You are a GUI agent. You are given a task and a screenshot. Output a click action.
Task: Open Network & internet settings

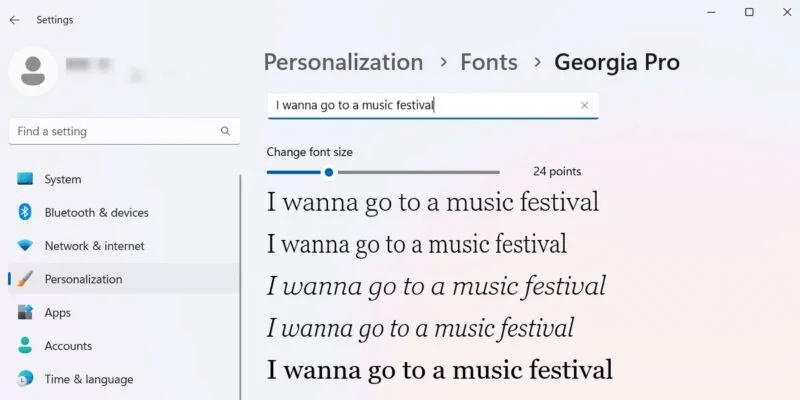pyautogui.click(x=124, y=246)
